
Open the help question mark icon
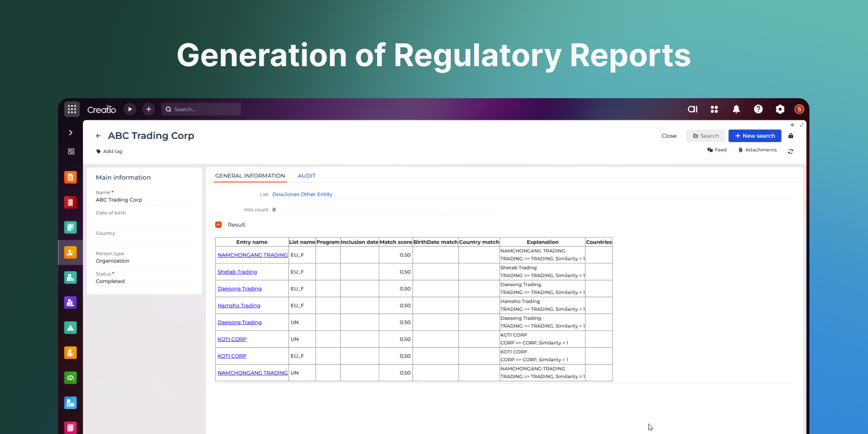(758, 109)
